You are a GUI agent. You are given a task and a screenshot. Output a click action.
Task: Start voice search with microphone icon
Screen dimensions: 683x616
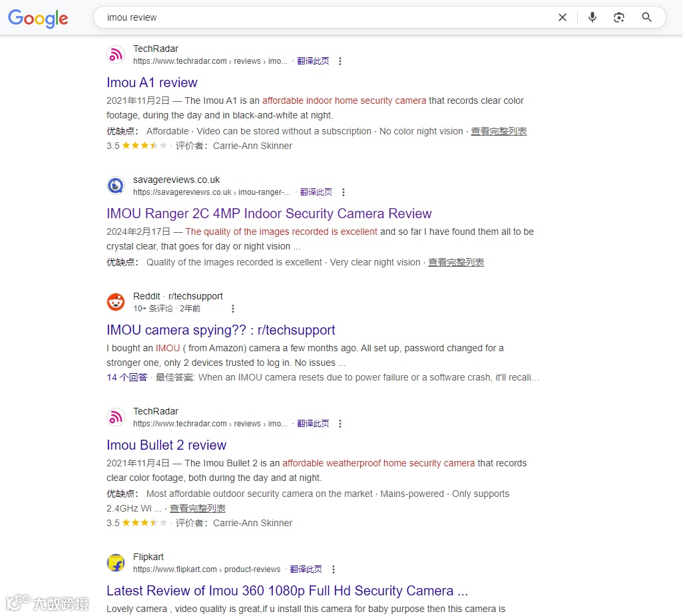pos(592,17)
